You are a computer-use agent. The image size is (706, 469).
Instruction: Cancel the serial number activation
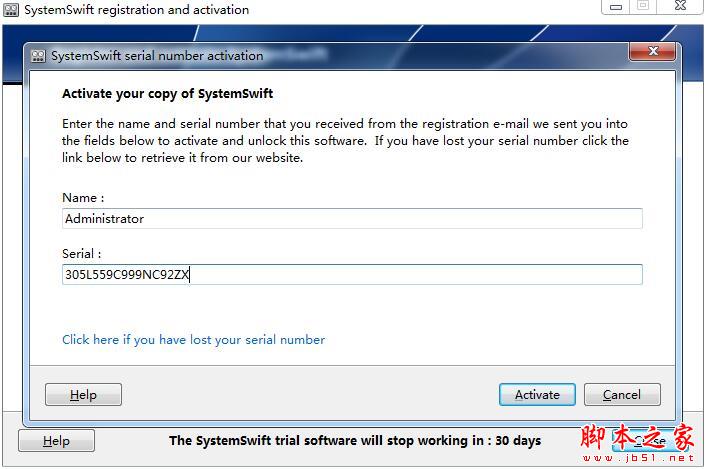(622, 395)
